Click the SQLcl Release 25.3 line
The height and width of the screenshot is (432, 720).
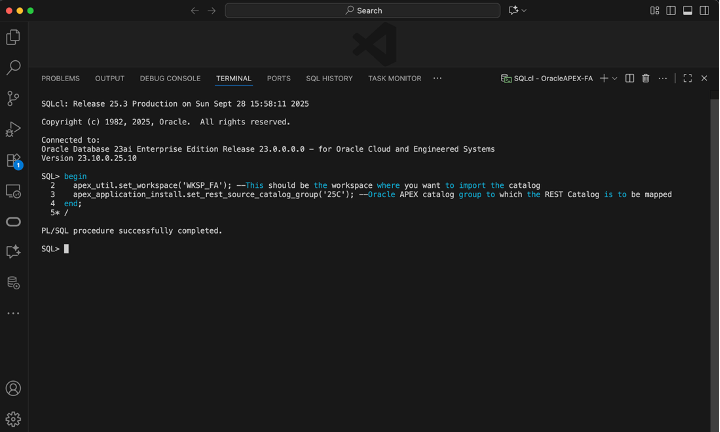point(175,104)
